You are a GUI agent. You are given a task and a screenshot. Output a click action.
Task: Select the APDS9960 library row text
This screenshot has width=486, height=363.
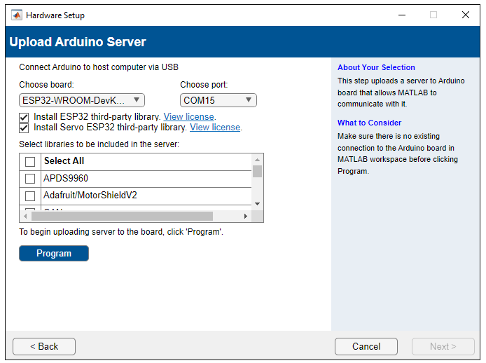click(66, 178)
